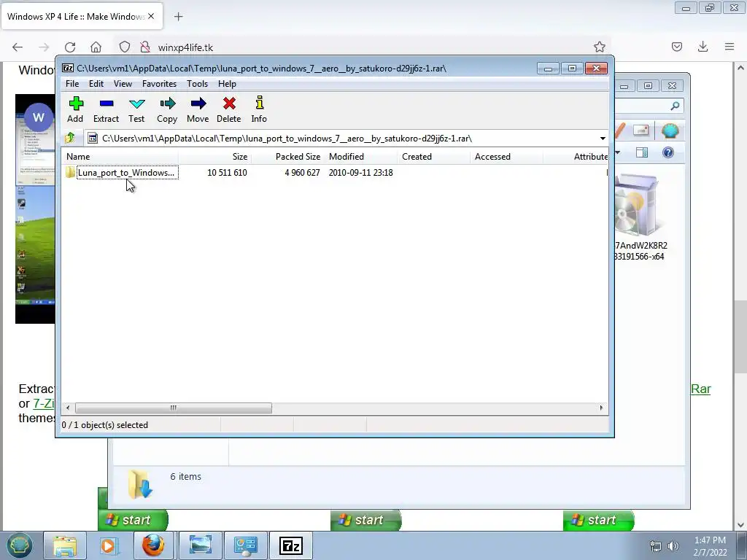Select the Move toolbar icon

[198, 109]
